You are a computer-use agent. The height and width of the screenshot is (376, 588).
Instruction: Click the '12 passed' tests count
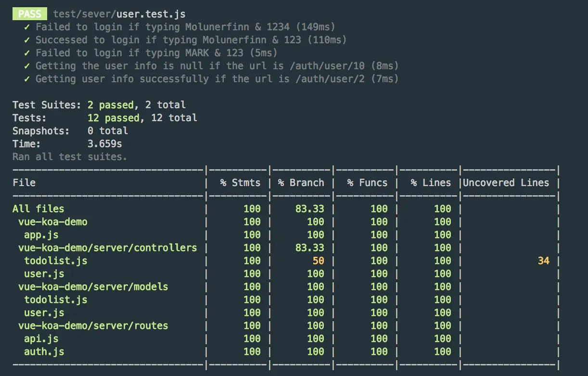(x=114, y=118)
